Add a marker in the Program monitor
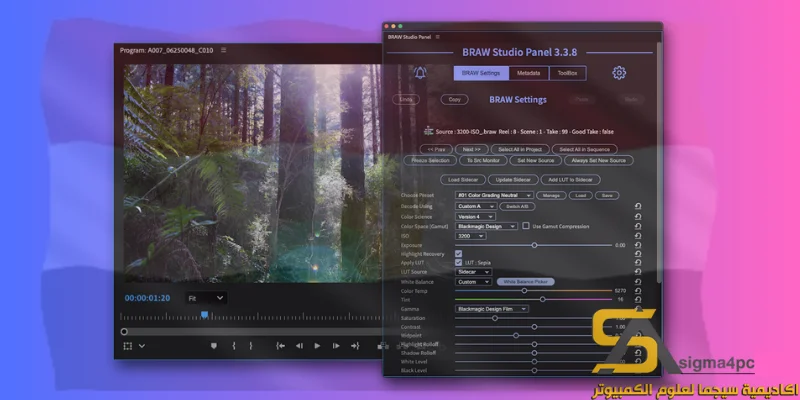800x400 pixels. point(214,346)
